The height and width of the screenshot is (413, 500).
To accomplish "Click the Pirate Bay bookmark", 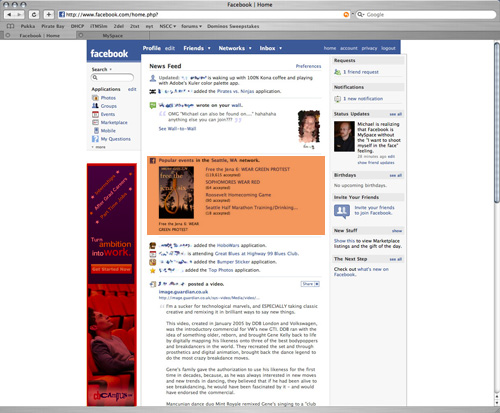I will coord(53,26).
